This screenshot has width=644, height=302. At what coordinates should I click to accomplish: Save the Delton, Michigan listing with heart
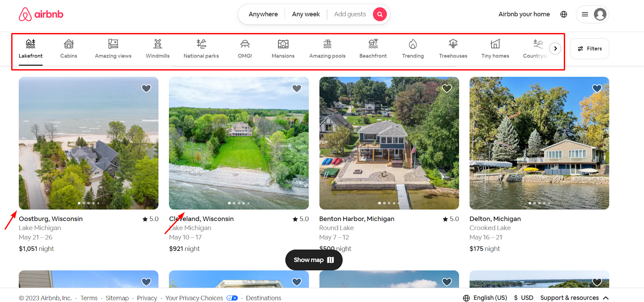597,88
